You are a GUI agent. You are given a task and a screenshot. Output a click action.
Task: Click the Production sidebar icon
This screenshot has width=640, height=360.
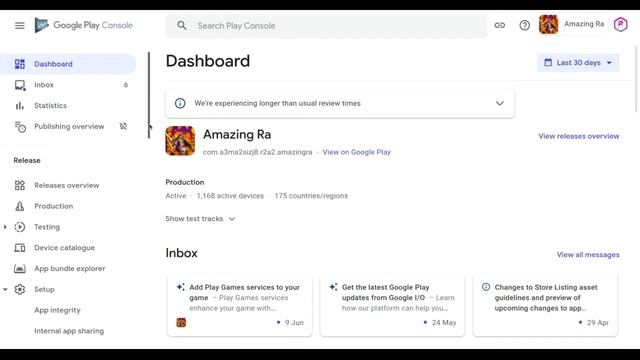pos(20,206)
